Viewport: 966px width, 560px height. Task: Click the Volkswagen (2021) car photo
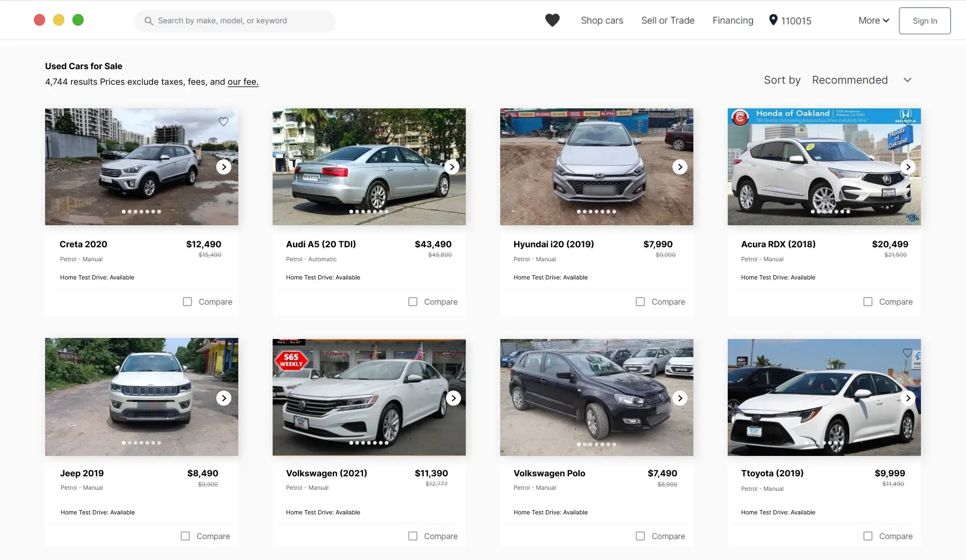coord(369,397)
